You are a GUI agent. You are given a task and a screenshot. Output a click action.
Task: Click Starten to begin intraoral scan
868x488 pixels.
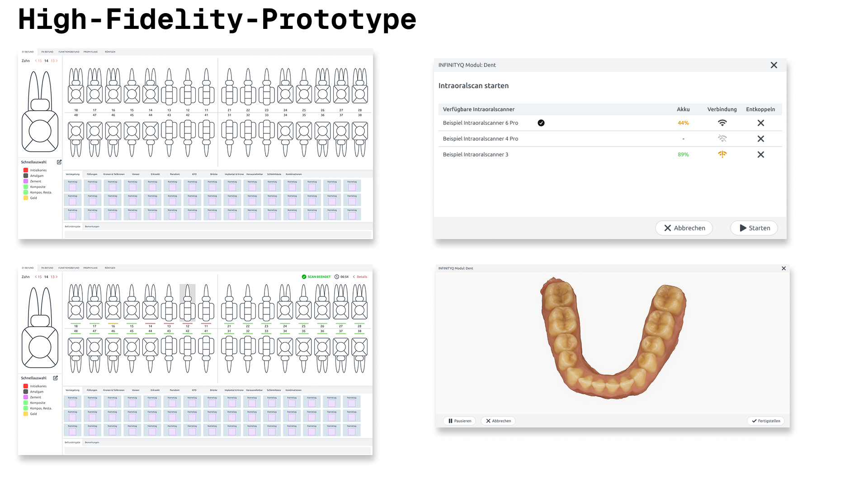754,228
